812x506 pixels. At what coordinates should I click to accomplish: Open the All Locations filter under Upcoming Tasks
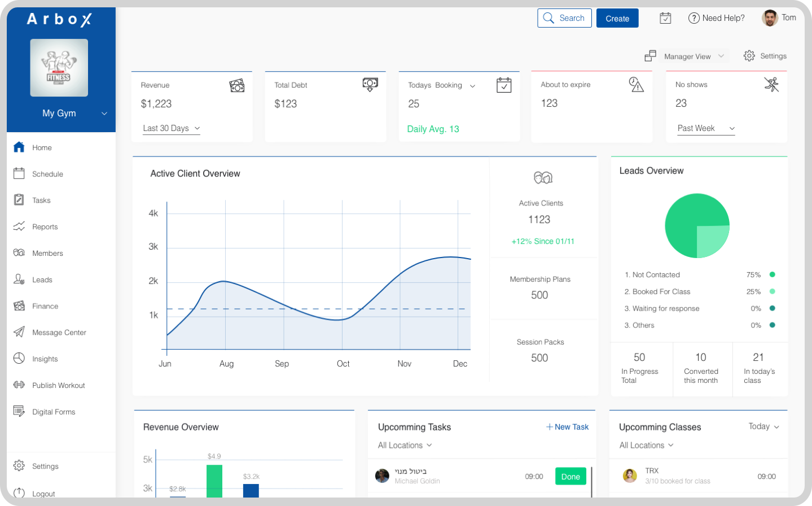(x=404, y=445)
